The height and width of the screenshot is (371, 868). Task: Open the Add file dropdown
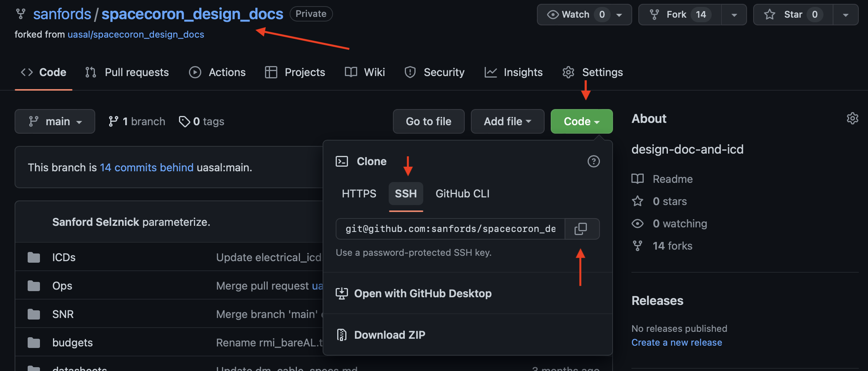click(x=507, y=121)
